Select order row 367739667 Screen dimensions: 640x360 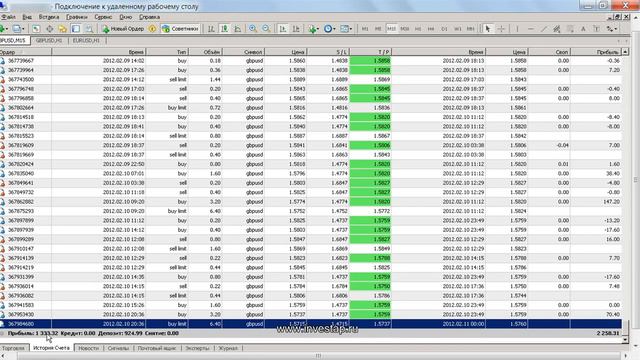point(311,60)
